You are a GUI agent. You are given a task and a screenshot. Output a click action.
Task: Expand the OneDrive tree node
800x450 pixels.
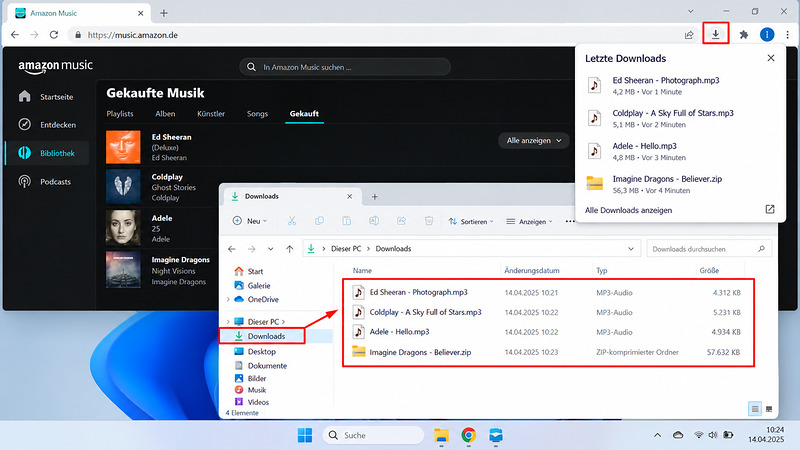pos(228,299)
